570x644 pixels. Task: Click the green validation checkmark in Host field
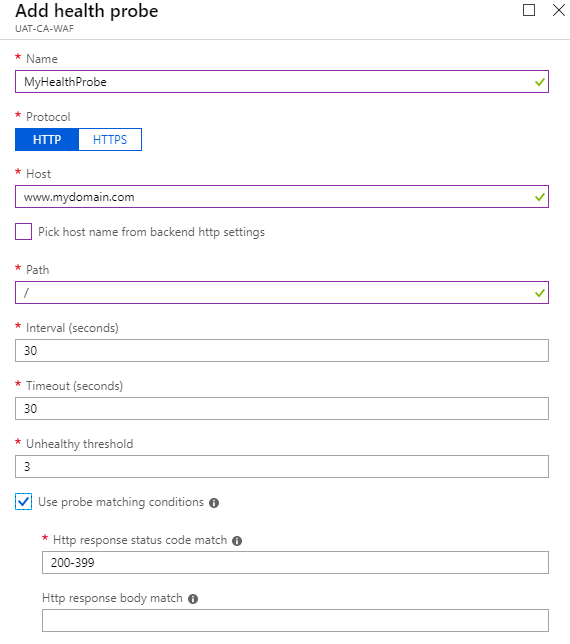click(x=540, y=197)
